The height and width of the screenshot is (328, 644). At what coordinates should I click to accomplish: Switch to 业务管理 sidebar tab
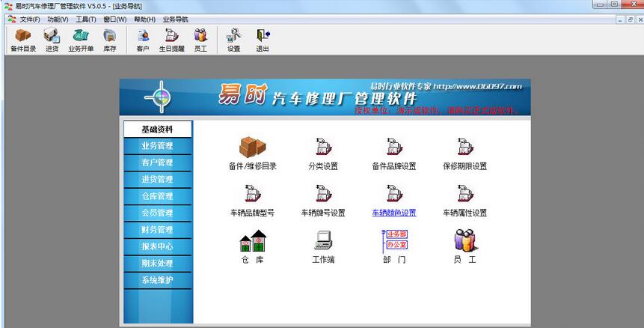pyautogui.click(x=157, y=146)
